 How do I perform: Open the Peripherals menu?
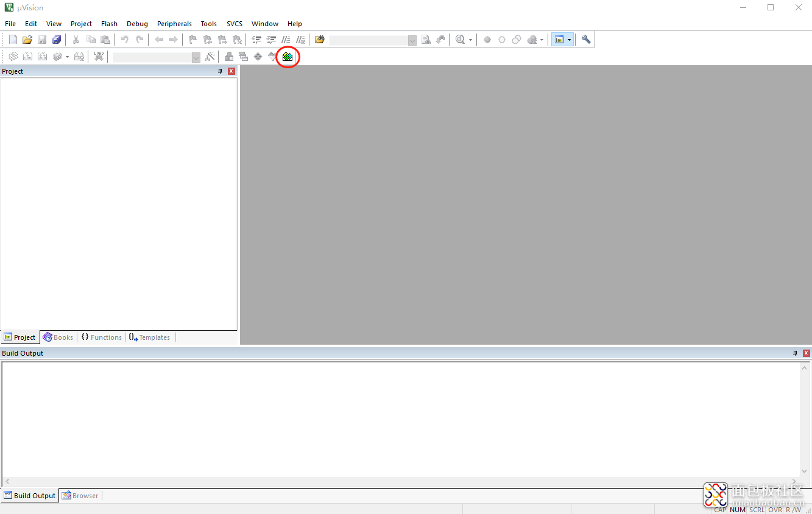(x=174, y=24)
